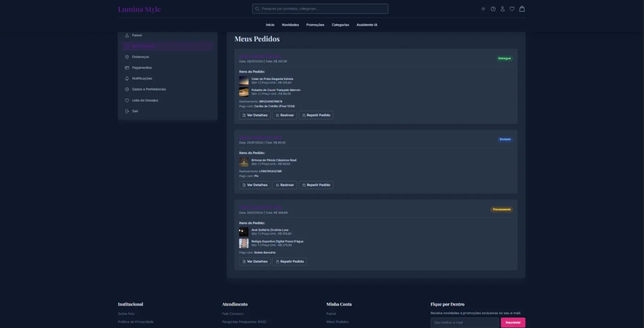View details of the Enviado order
Image resolution: width=644 pixels, height=328 pixels.
coord(255,185)
